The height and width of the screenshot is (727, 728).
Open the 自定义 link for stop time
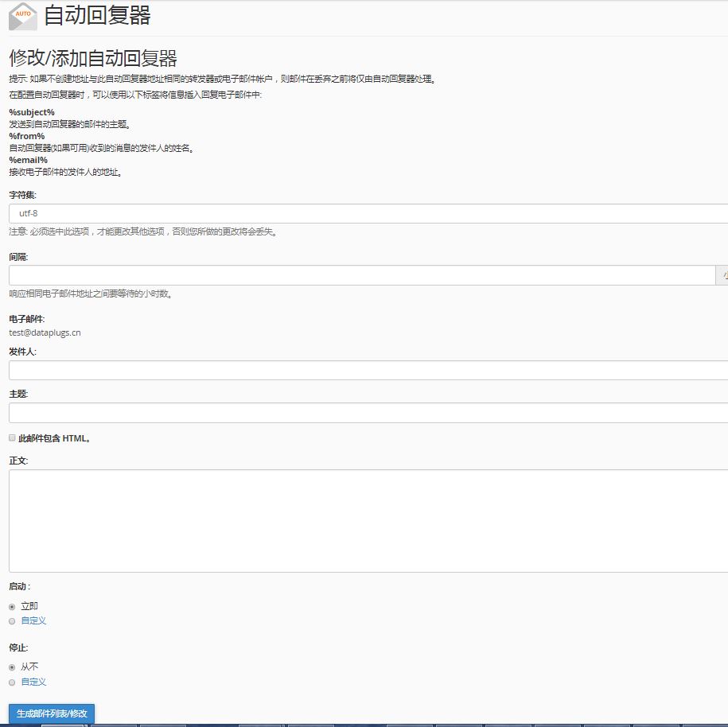pos(33,682)
